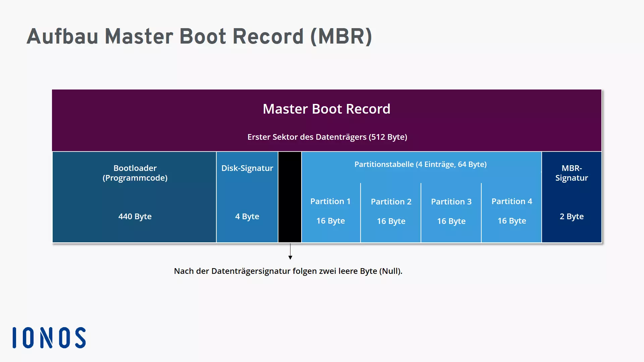Image resolution: width=644 pixels, height=362 pixels.
Task: Click the "MBR-Signatur" label
Action: pos(572,173)
